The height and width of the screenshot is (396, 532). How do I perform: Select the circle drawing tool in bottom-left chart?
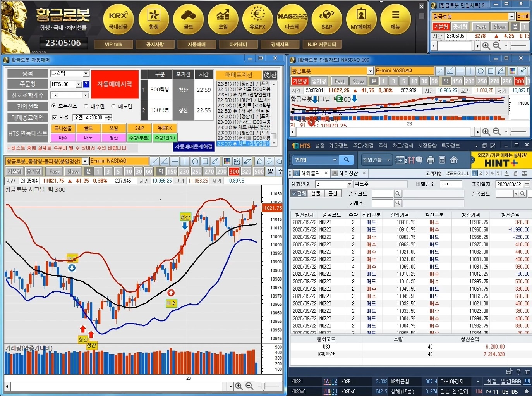click(x=195, y=161)
